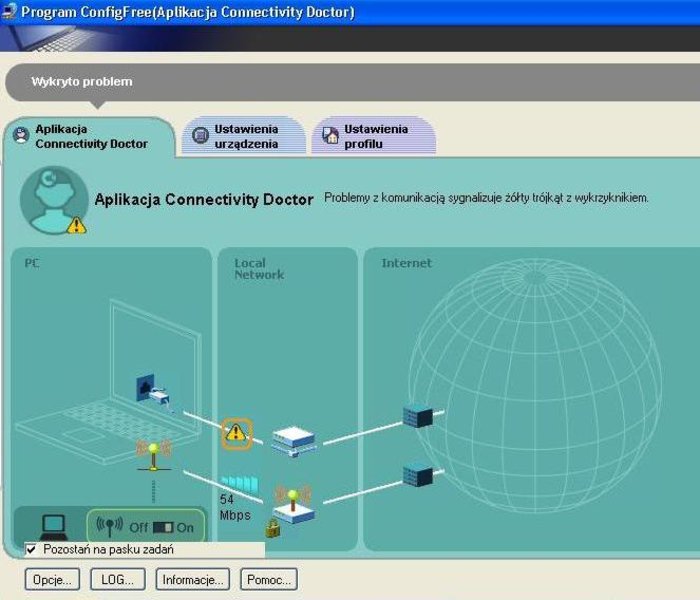Select the wired router device icon
The image size is (700, 600).
295,441
